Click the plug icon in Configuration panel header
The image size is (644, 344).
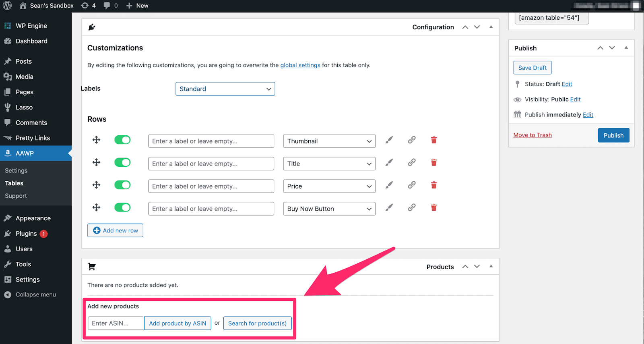[x=92, y=27]
